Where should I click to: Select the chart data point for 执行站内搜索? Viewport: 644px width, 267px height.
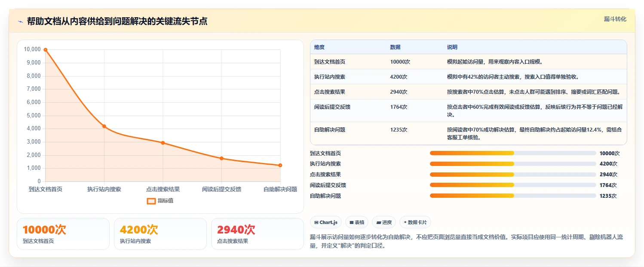click(x=104, y=126)
